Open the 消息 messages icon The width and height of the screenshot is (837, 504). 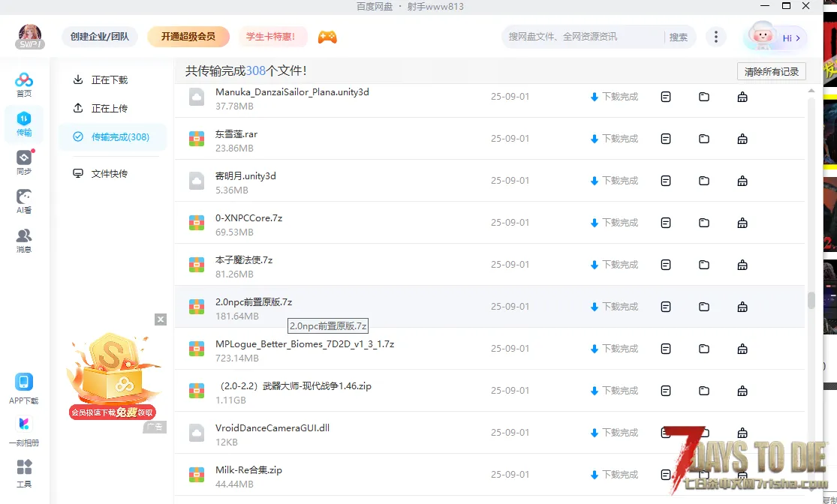tap(24, 240)
